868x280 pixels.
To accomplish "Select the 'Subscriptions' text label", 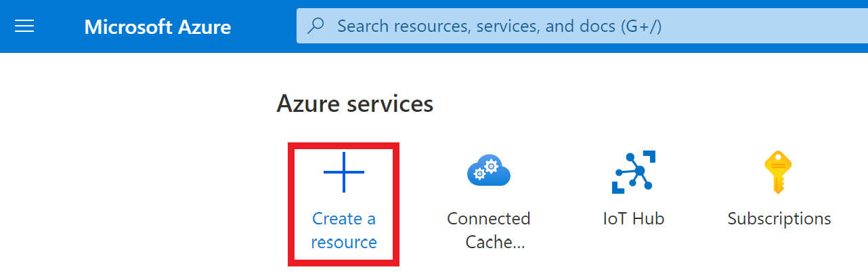I will [779, 219].
